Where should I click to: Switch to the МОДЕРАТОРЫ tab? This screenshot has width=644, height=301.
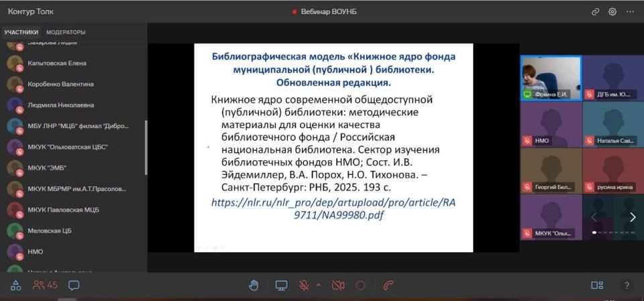[66, 32]
